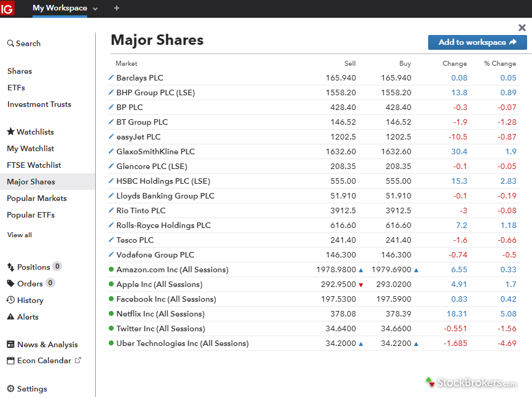Click the Orders count badge
The height and width of the screenshot is (397, 532).
(x=50, y=283)
